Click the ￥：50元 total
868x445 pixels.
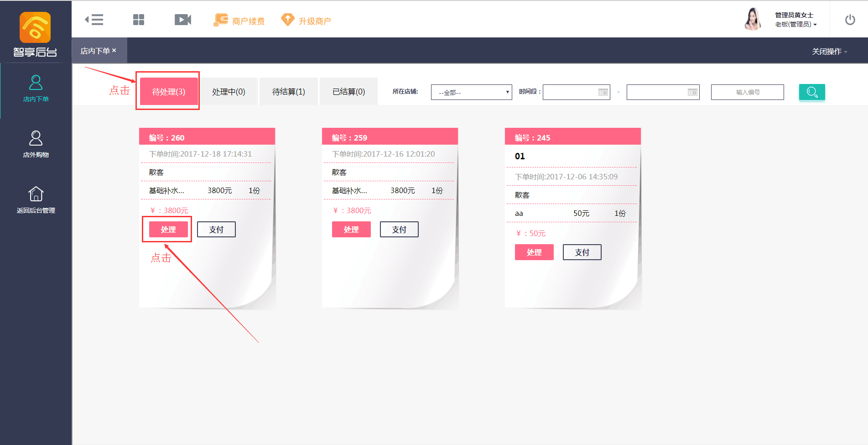point(530,233)
